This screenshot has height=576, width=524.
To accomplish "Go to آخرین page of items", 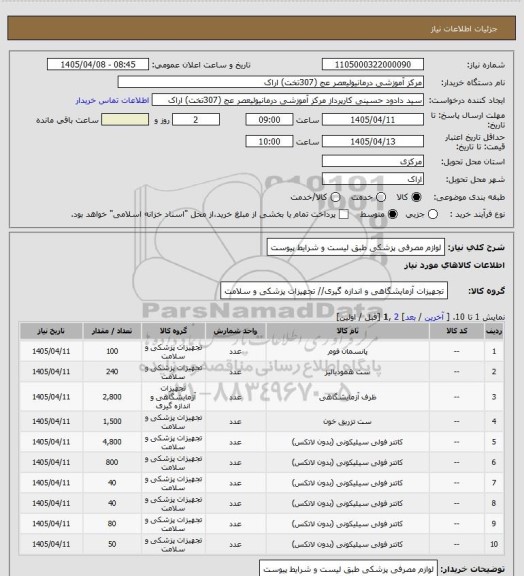I will [x=434, y=317].
